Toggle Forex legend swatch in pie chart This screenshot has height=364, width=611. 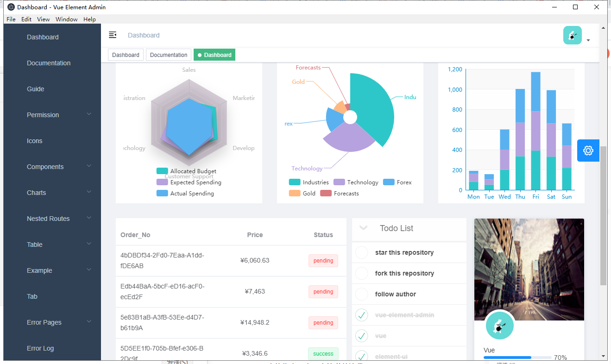pos(389,182)
